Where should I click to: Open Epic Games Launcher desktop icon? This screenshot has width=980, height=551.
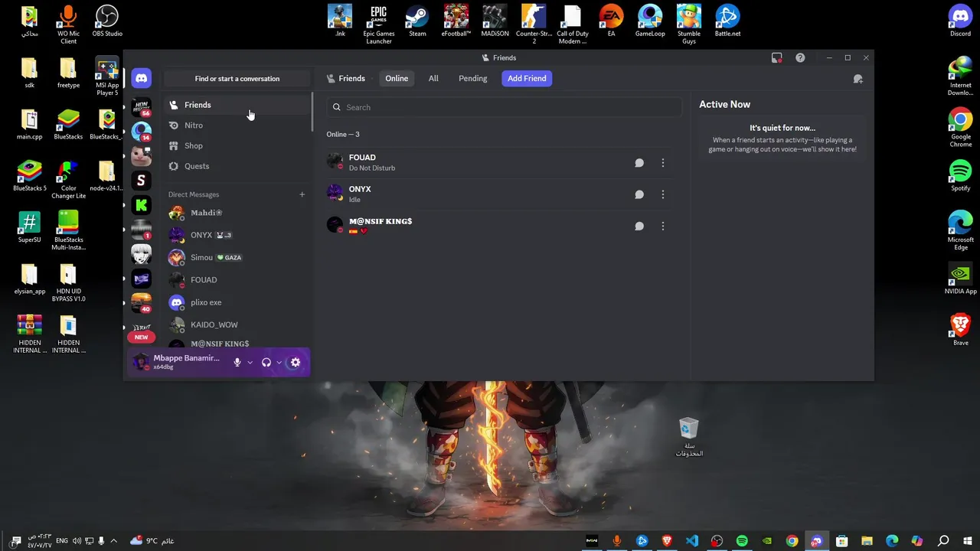[378, 24]
